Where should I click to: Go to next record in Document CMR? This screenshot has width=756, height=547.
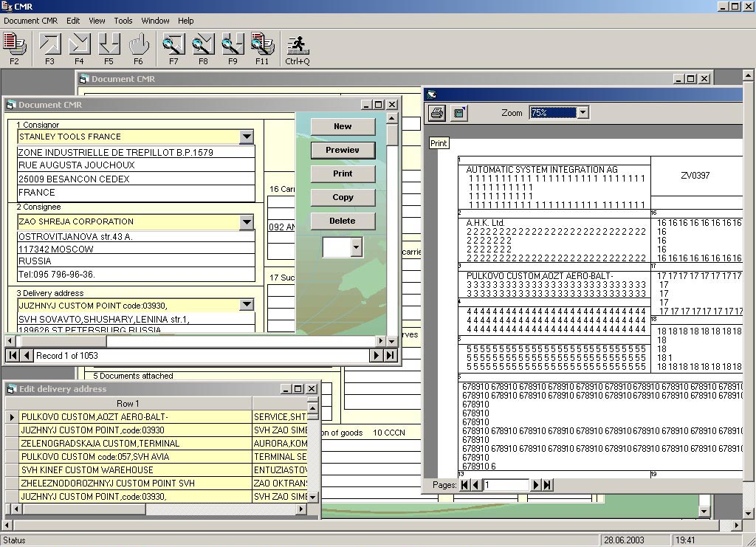[x=377, y=356]
